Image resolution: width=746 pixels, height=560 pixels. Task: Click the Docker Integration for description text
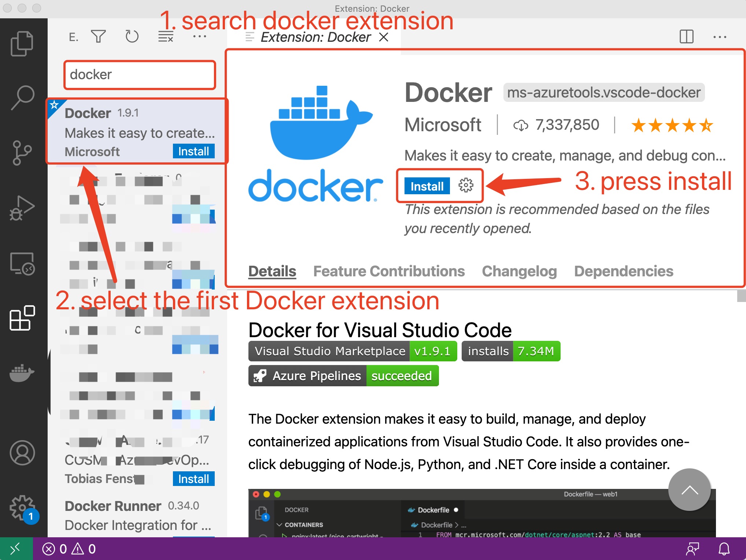[138, 525]
